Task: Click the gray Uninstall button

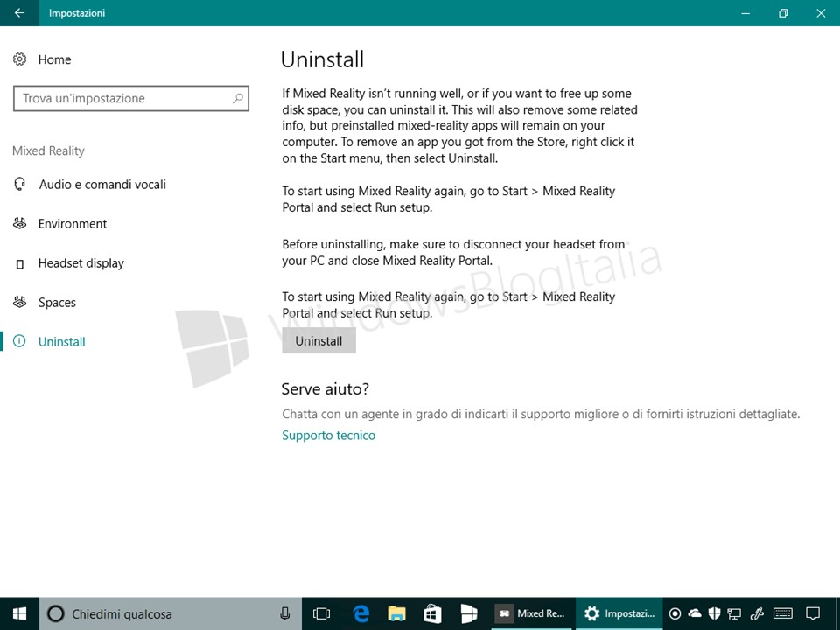Action: [318, 341]
